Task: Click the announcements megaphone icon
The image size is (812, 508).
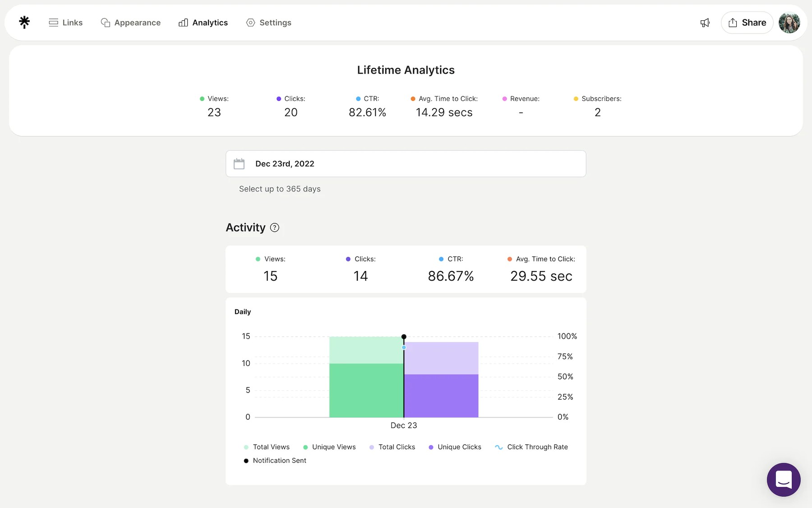Action: (x=705, y=22)
